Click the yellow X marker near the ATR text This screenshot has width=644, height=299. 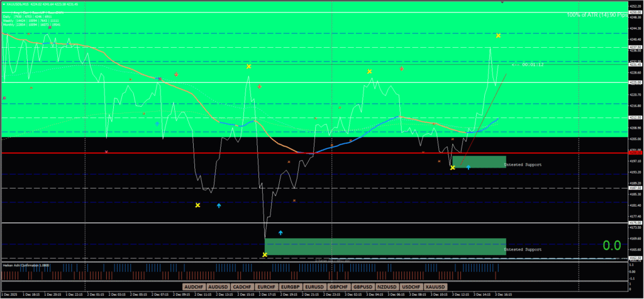point(498,36)
